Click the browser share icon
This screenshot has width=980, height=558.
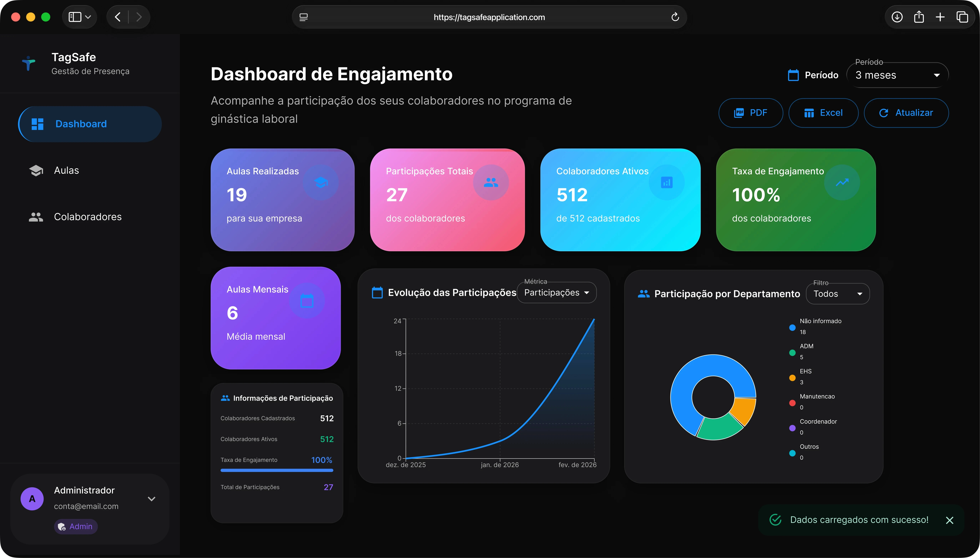[919, 17]
